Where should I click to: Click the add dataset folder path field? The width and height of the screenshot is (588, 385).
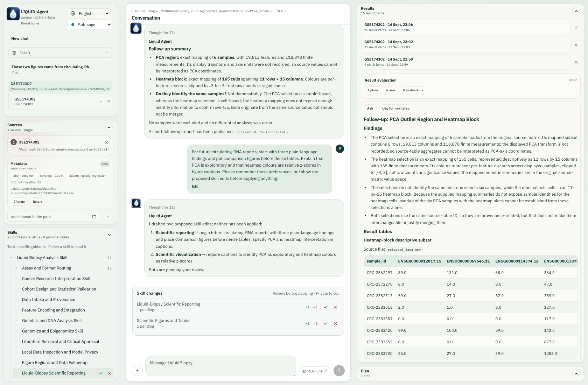(x=54, y=217)
